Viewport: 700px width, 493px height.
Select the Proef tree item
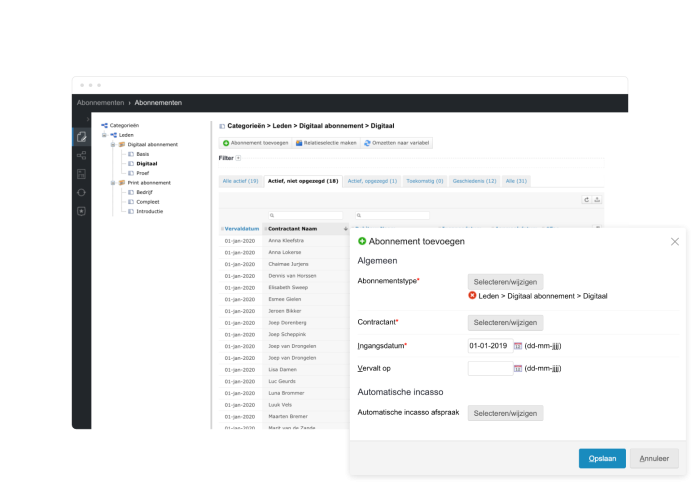[142, 173]
